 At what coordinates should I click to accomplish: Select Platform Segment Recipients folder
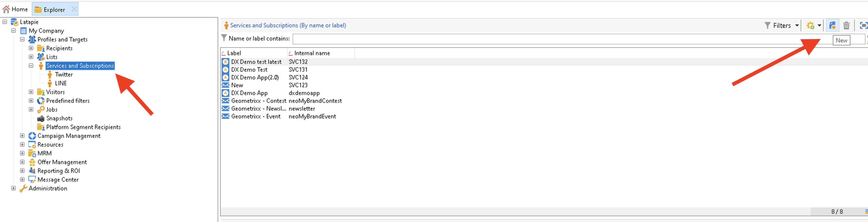[x=83, y=127]
